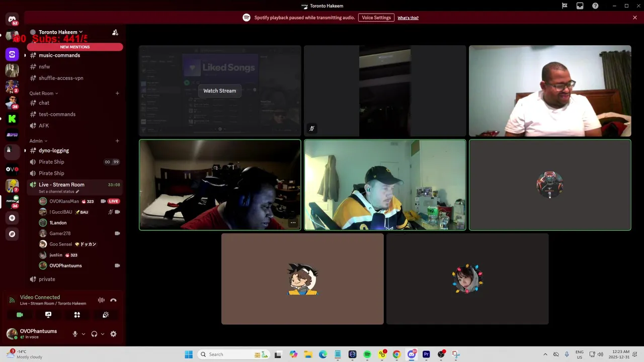Open shuffle-access-vpn channel
This screenshot has height=362, width=644.
tap(74, 78)
